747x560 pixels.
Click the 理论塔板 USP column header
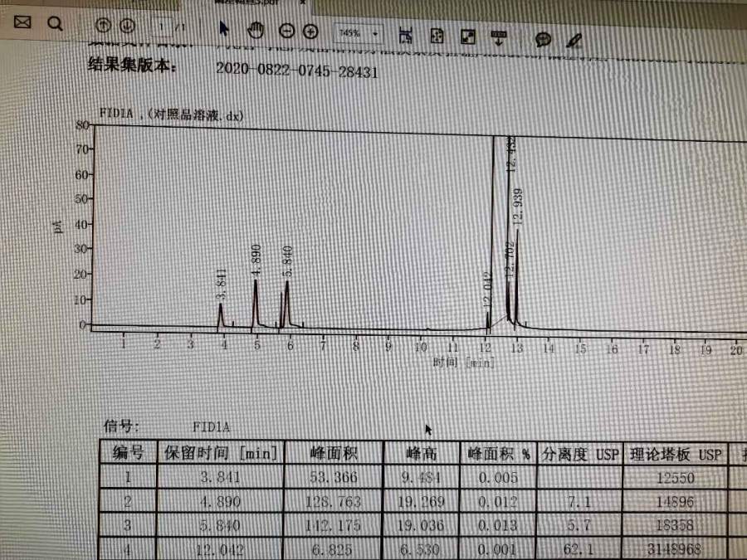(675, 454)
